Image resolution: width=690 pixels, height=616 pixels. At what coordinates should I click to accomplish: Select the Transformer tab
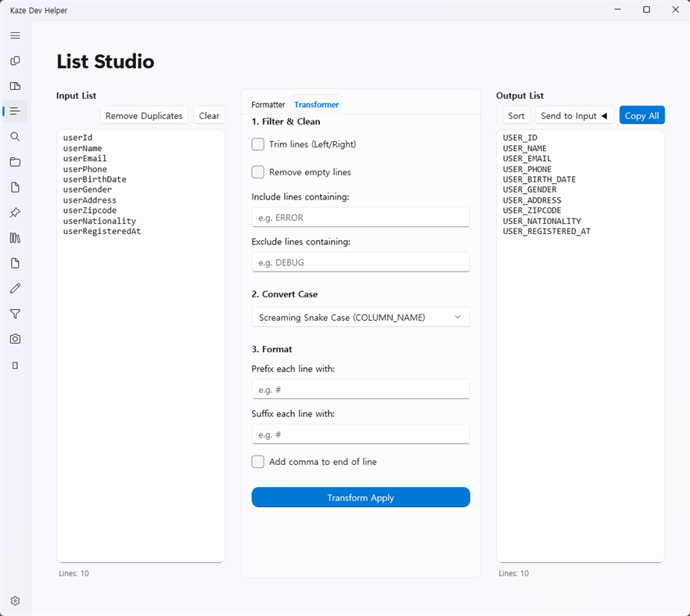point(316,105)
